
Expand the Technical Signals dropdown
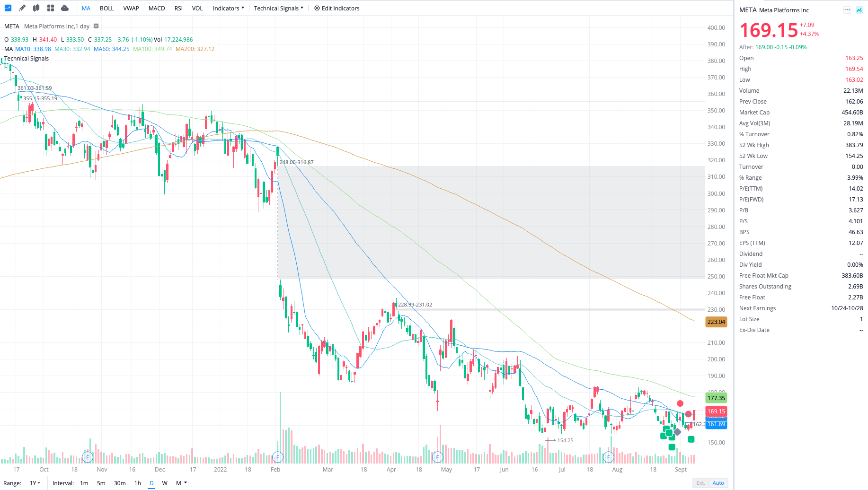(279, 8)
